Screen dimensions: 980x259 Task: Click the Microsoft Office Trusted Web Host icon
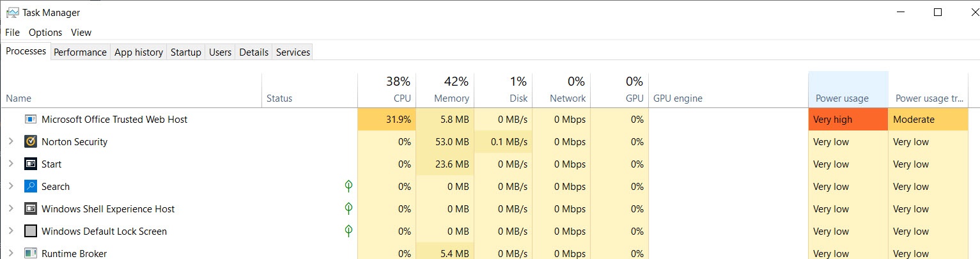click(31, 119)
